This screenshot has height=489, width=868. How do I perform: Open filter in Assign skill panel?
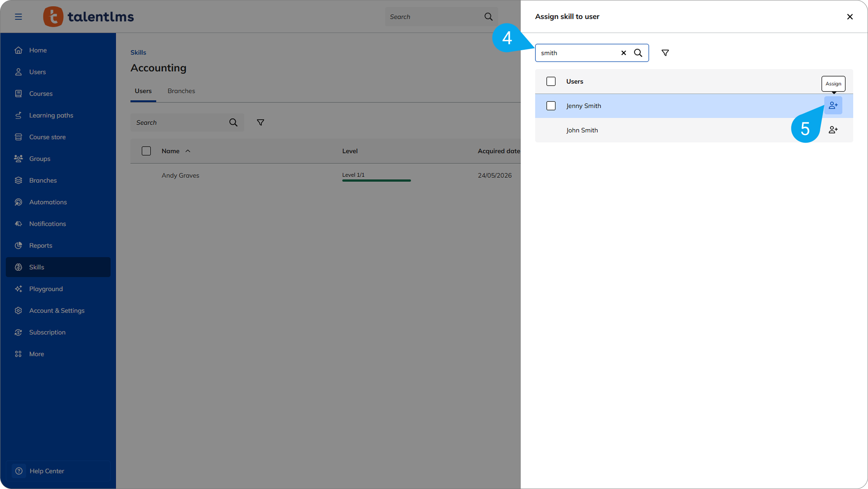coord(665,53)
